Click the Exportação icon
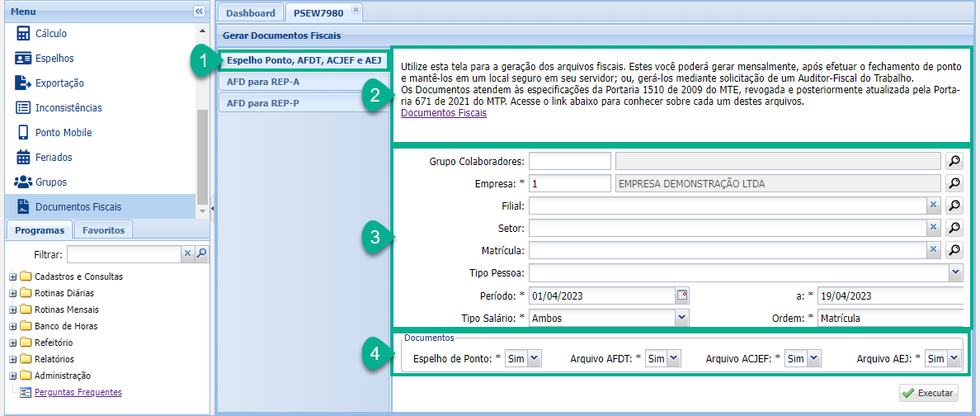This screenshot has width=980, height=416. 23,83
